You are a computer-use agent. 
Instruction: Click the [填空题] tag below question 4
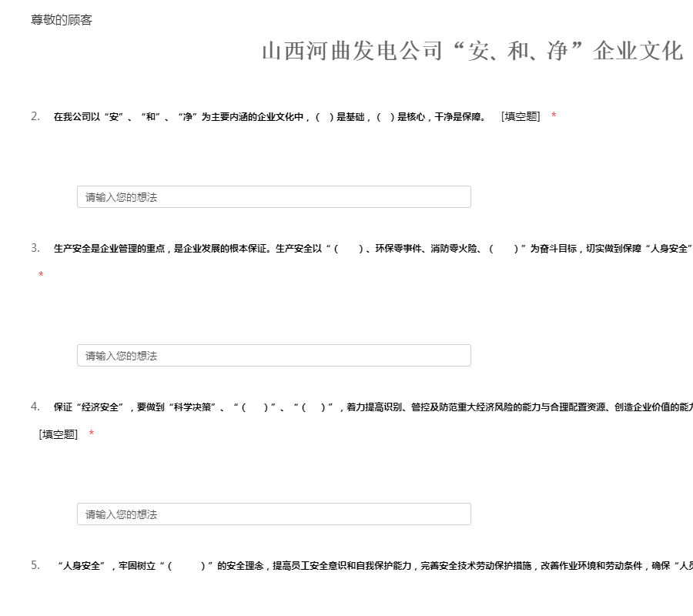[59, 434]
